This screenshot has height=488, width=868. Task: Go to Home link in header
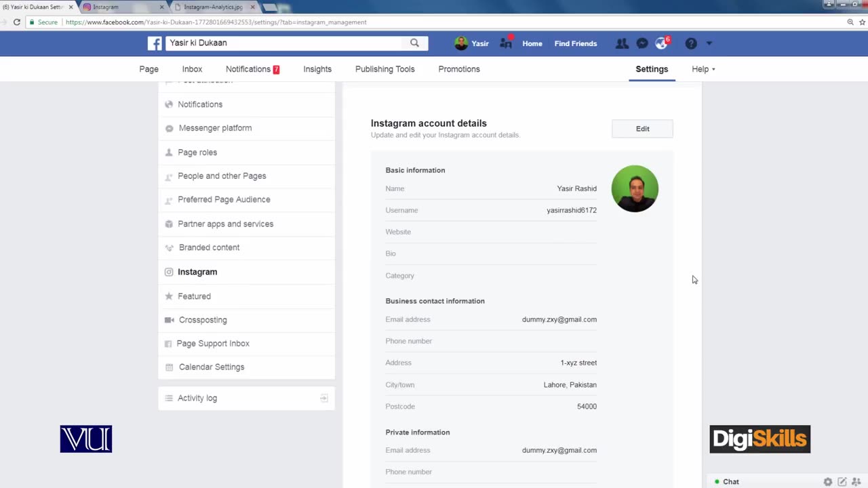[532, 43]
